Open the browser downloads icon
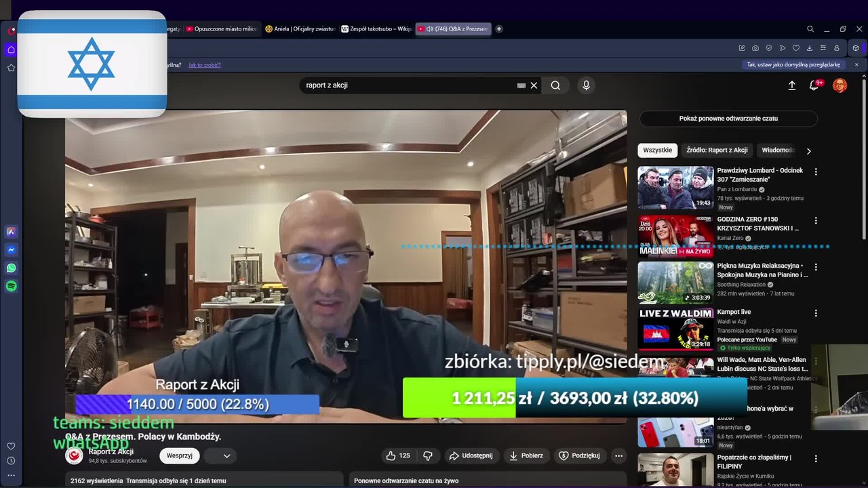Image resolution: width=868 pixels, height=488 pixels. [x=810, y=48]
